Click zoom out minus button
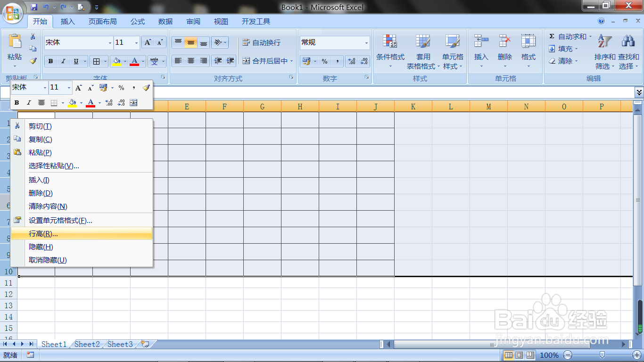This screenshot has height=362, width=644. click(568, 355)
